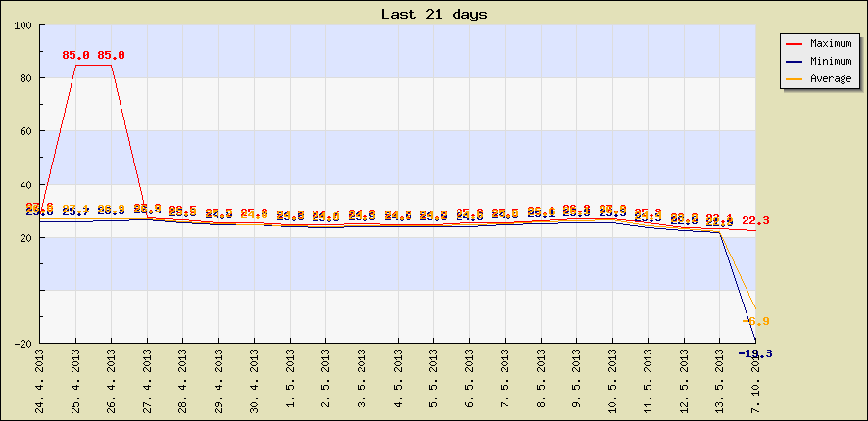The image size is (868, 421).
Task: Click the 28. 4. 2013 date label
Action: (183, 382)
